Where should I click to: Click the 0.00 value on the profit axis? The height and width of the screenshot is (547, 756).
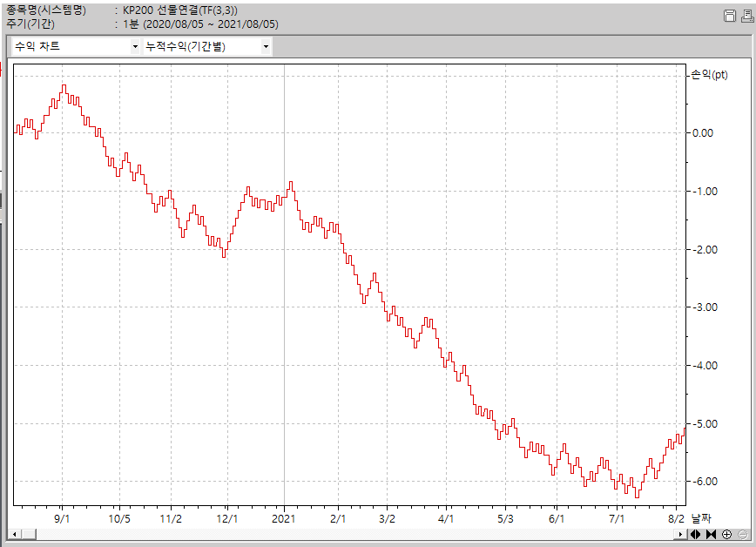tap(702, 133)
